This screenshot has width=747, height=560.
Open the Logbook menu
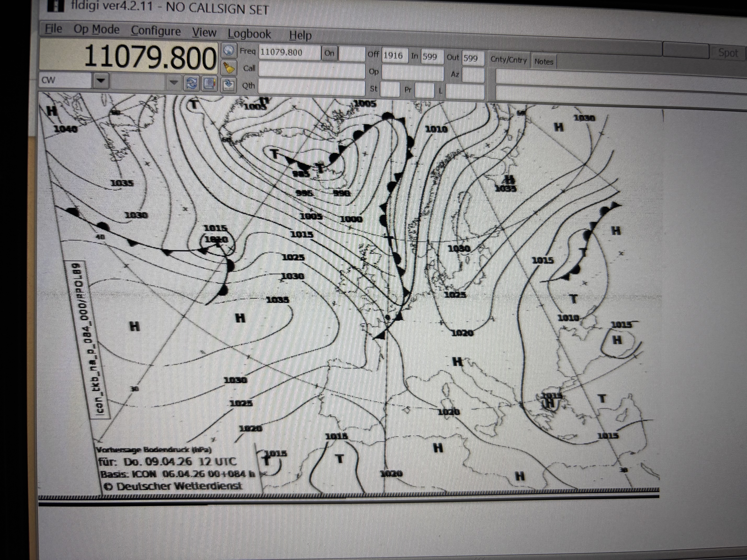(x=249, y=34)
